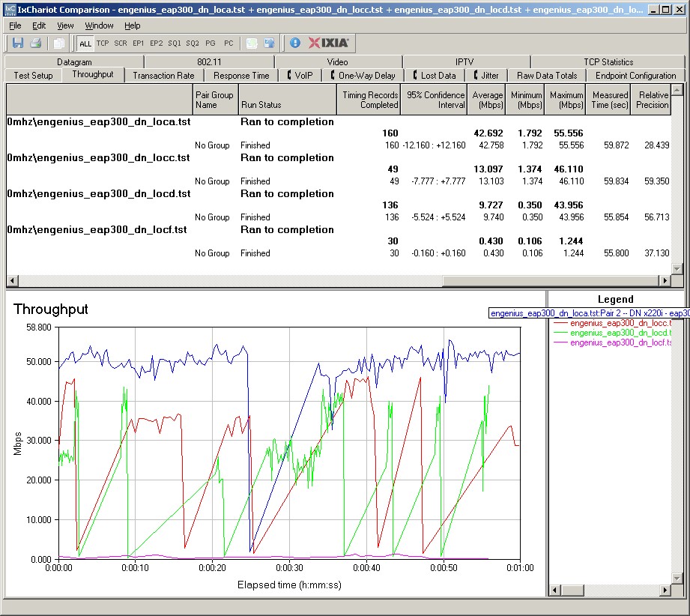Click the Run Status column header

coord(288,100)
